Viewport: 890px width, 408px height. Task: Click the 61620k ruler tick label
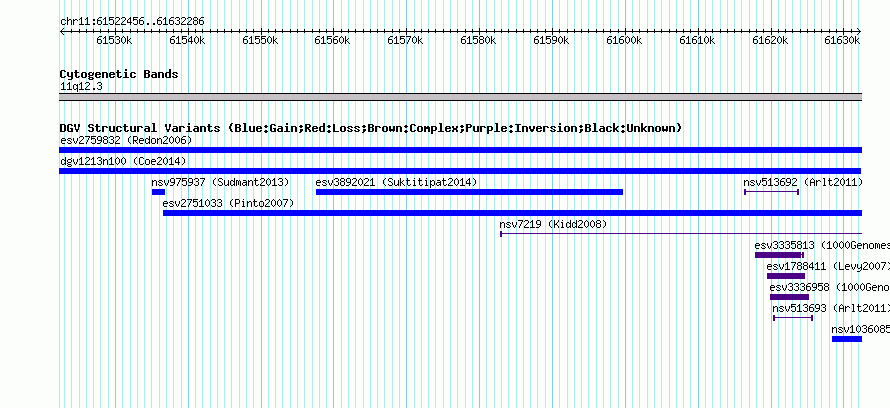pos(770,40)
